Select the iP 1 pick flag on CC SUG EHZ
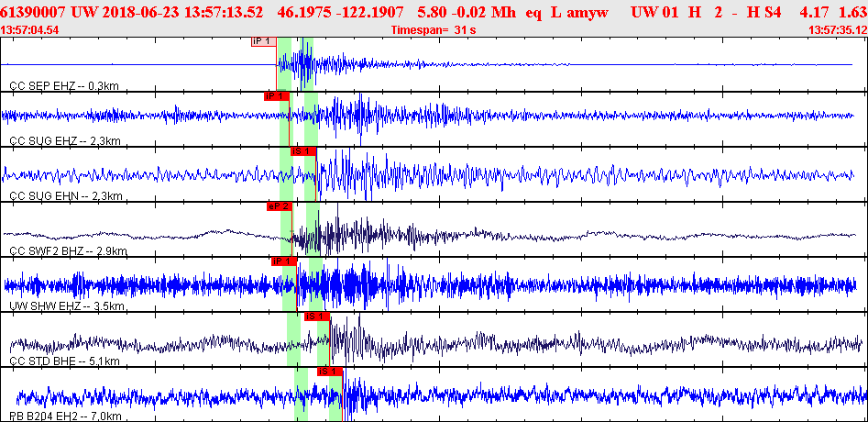 pyautogui.click(x=277, y=96)
